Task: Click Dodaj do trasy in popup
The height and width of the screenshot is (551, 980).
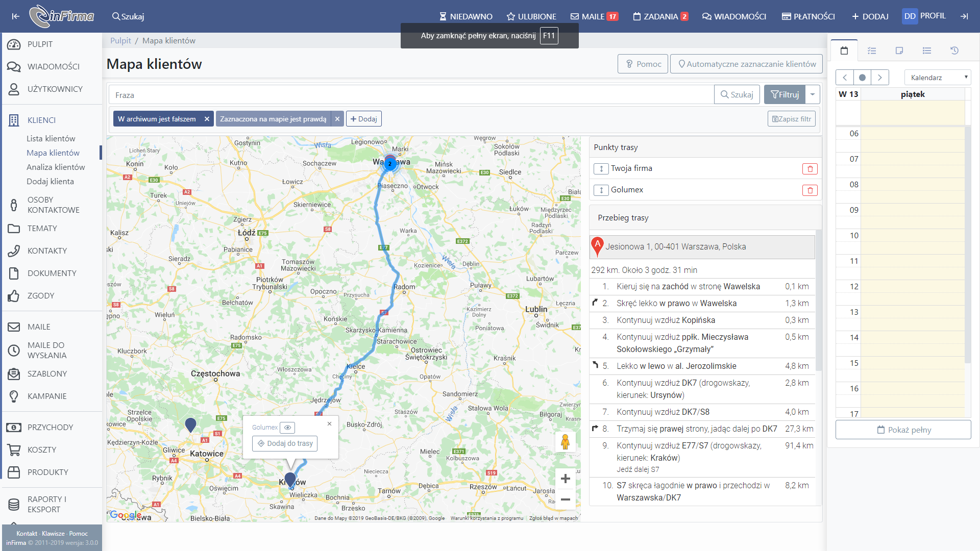Action: (285, 444)
